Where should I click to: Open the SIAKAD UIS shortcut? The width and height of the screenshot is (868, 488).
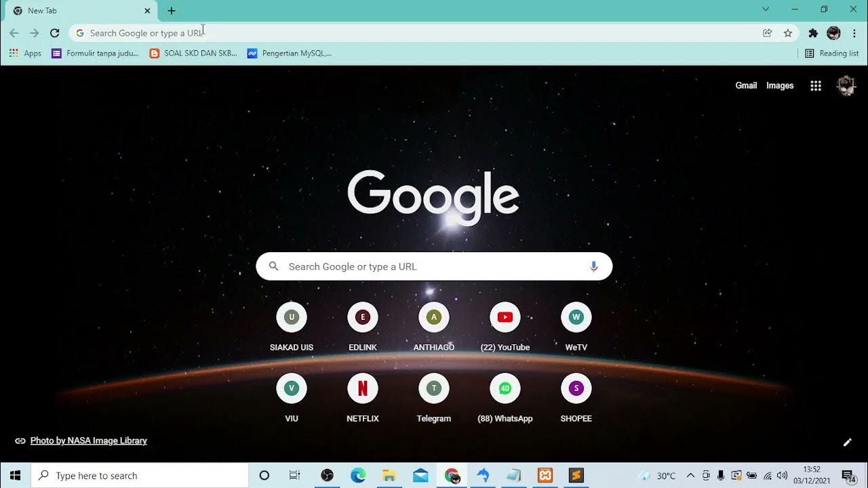(292, 328)
